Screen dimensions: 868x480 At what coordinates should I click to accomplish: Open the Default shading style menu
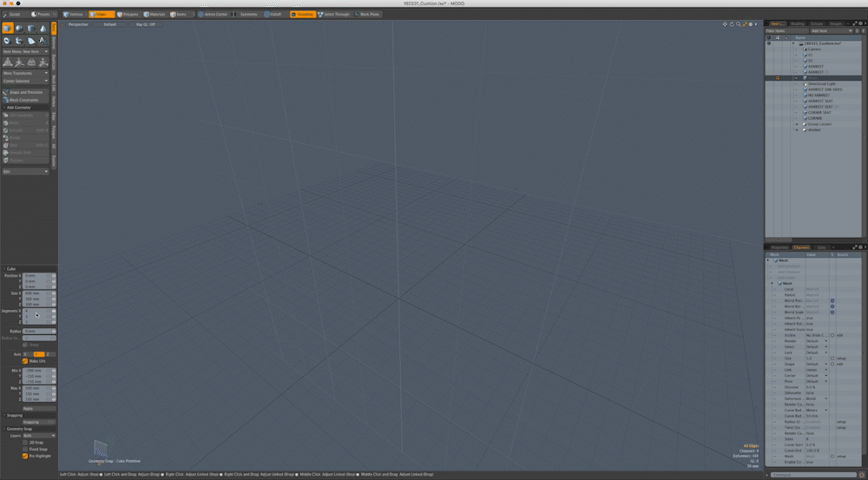(110, 24)
